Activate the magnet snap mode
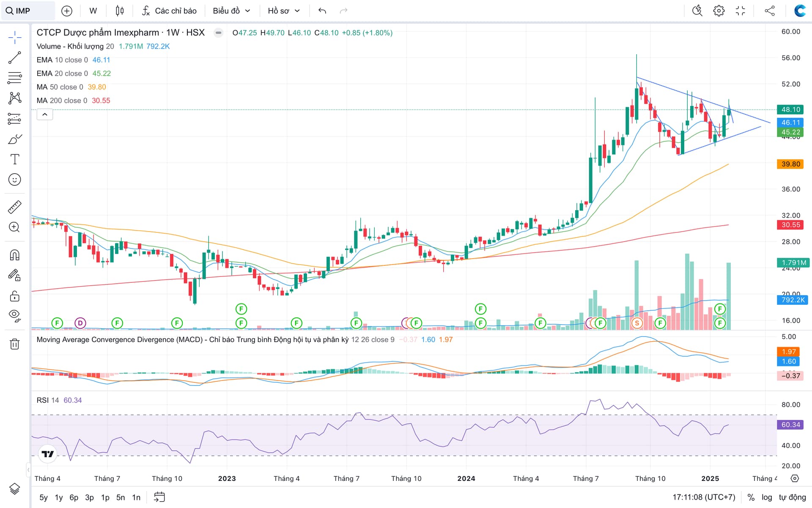The height and width of the screenshot is (508, 812). pyautogui.click(x=14, y=255)
